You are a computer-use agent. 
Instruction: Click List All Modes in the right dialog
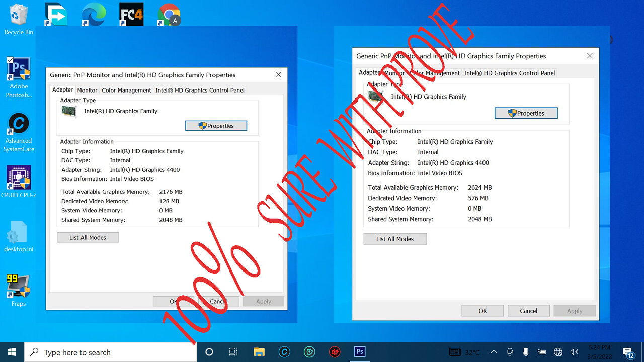click(x=395, y=239)
